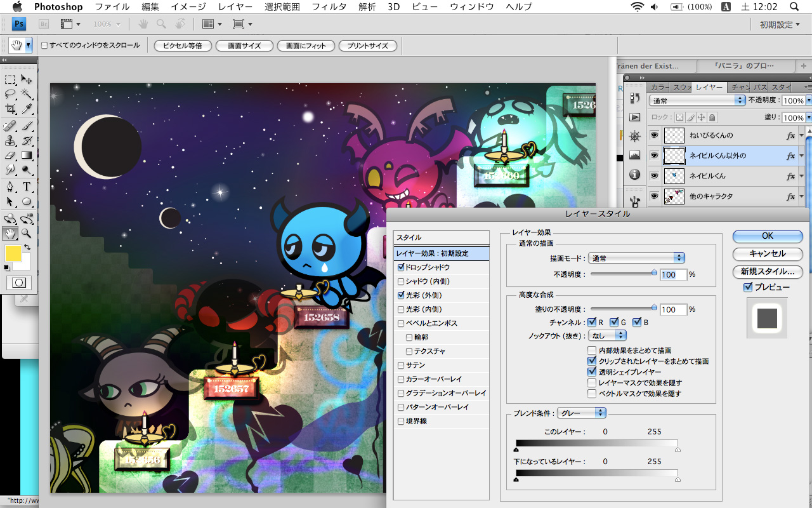Select the Healing Brush tool
The image size is (812, 508).
[x=10, y=126]
